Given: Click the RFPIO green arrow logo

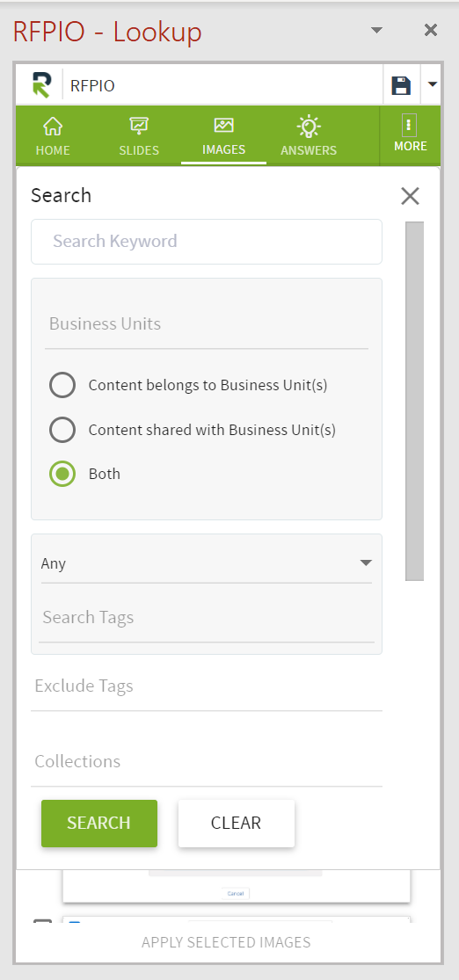Looking at the screenshot, I should pyautogui.click(x=42, y=85).
